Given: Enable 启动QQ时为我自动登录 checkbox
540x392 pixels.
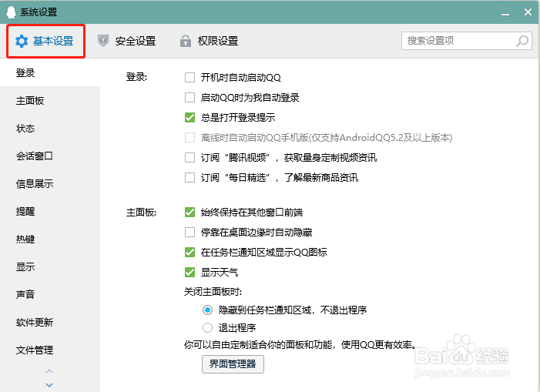Looking at the screenshot, I should [x=190, y=97].
